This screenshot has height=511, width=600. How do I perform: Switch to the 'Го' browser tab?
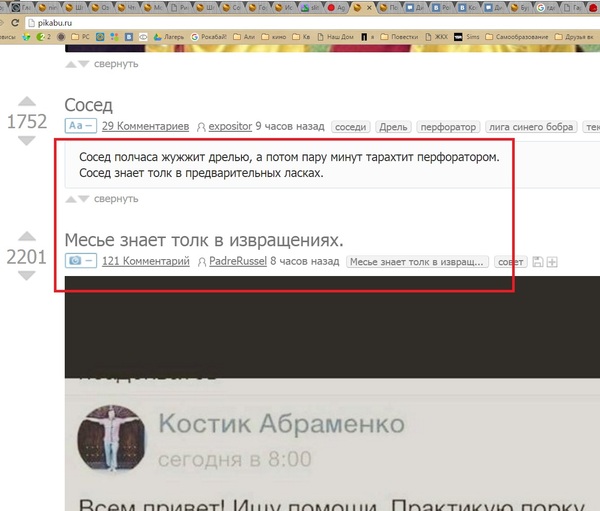[258, 7]
